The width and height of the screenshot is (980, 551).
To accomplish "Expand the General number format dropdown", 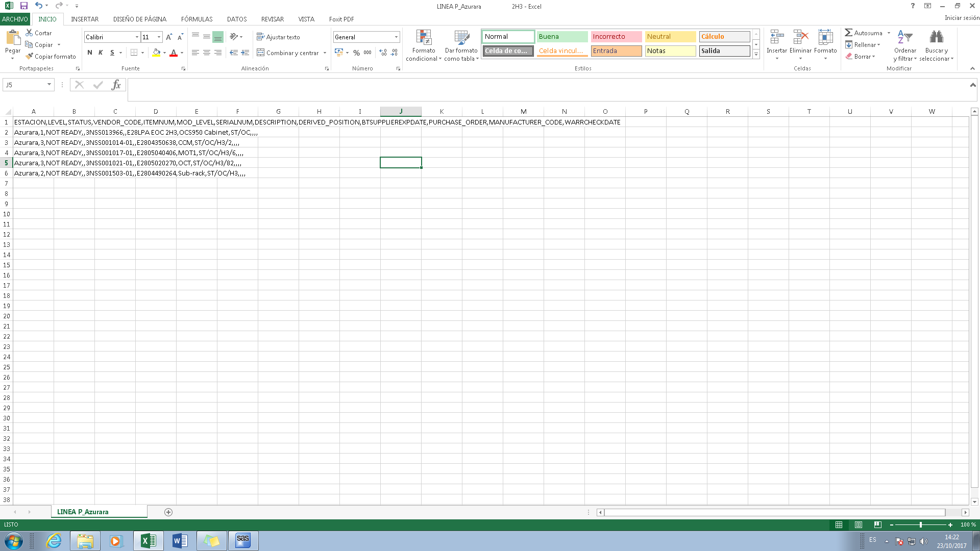I will (x=396, y=37).
